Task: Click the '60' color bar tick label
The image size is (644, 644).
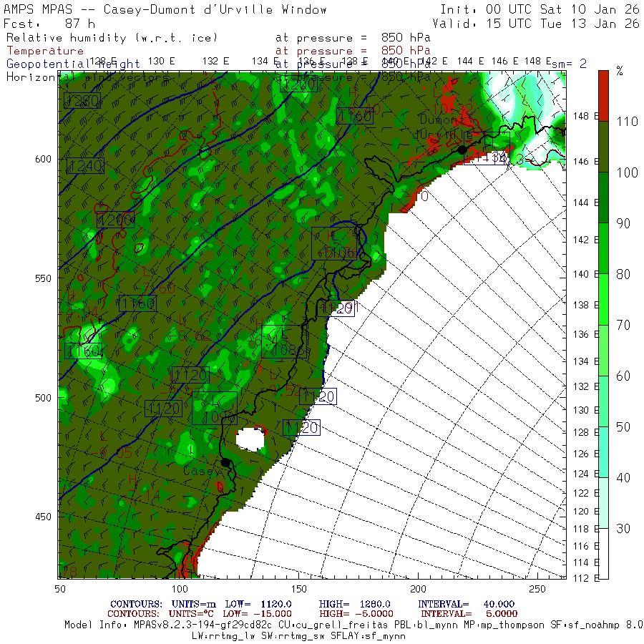Action: [623, 376]
